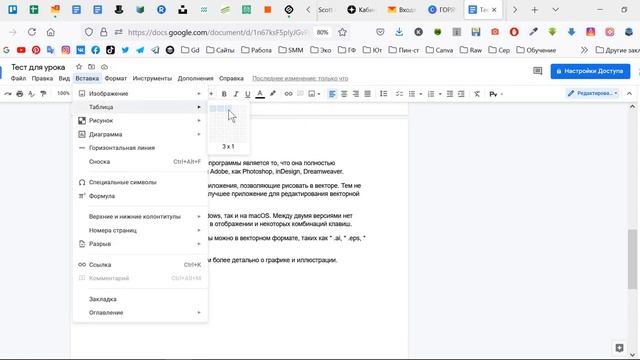Viewport: 640px width, 360px height.
Task: Increase the paragraph indent
Action: click(x=461, y=94)
